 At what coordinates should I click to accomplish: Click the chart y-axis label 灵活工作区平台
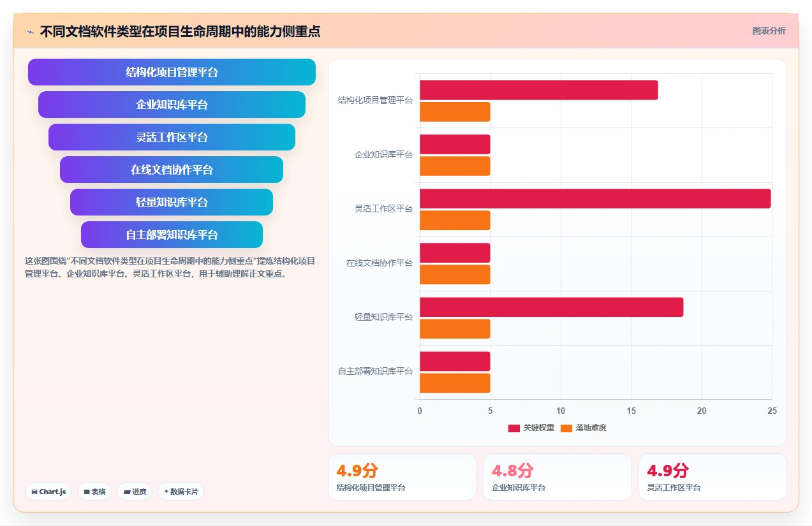(x=383, y=209)
